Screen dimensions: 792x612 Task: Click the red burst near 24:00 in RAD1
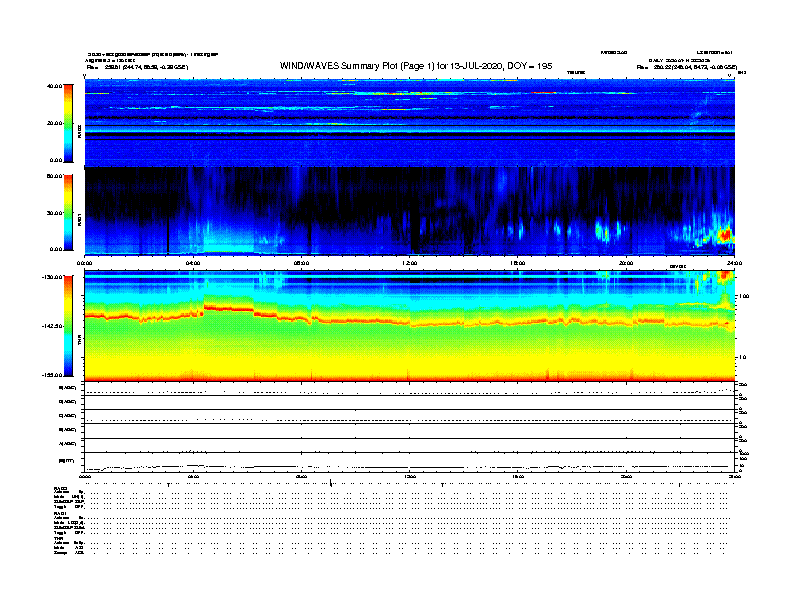[x=726, y=235]
